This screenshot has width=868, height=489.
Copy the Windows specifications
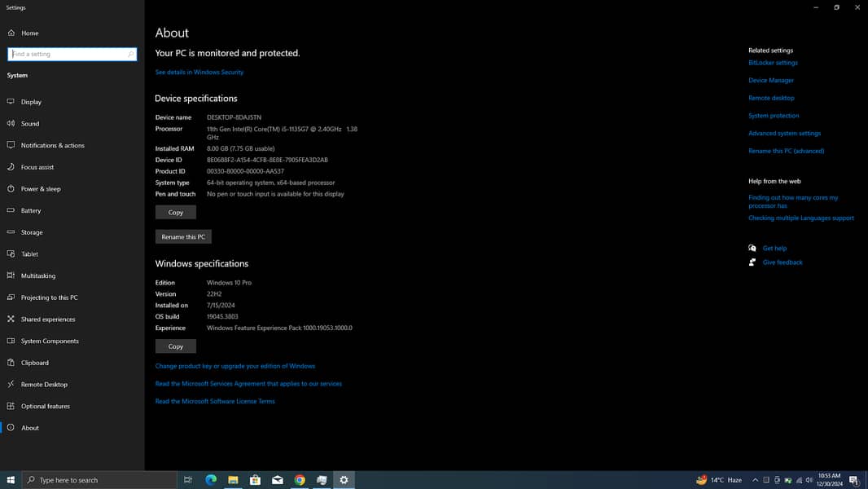176,346
